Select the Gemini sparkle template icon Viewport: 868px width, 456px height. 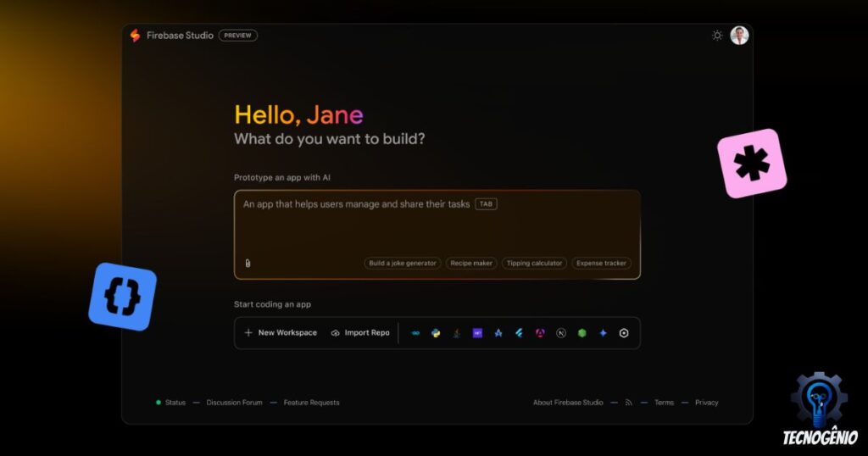603,333
